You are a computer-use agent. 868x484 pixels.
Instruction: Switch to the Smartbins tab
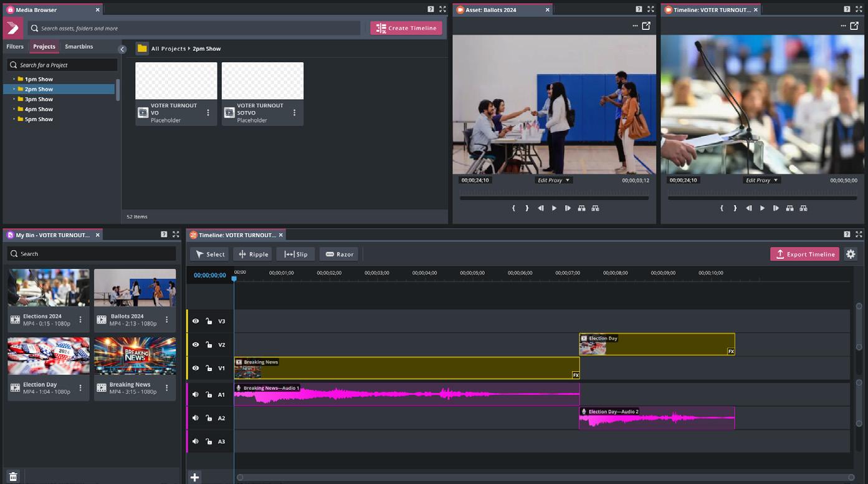(x=79, y=47)
